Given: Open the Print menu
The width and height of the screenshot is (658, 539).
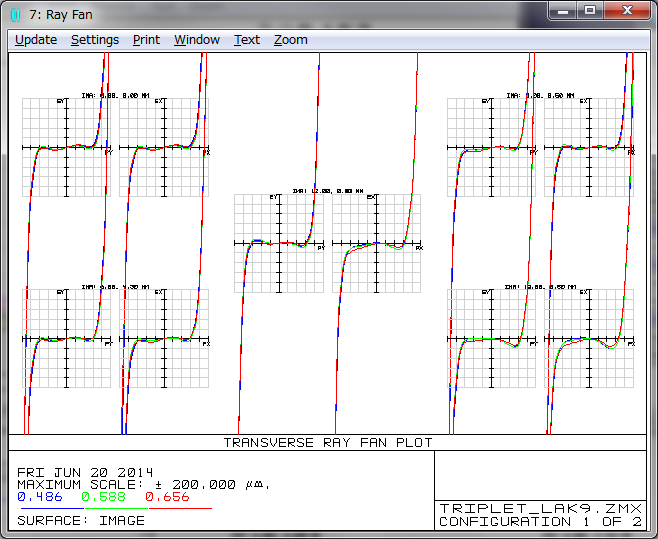Looking at the screenshot, I should tap(146, 40).
